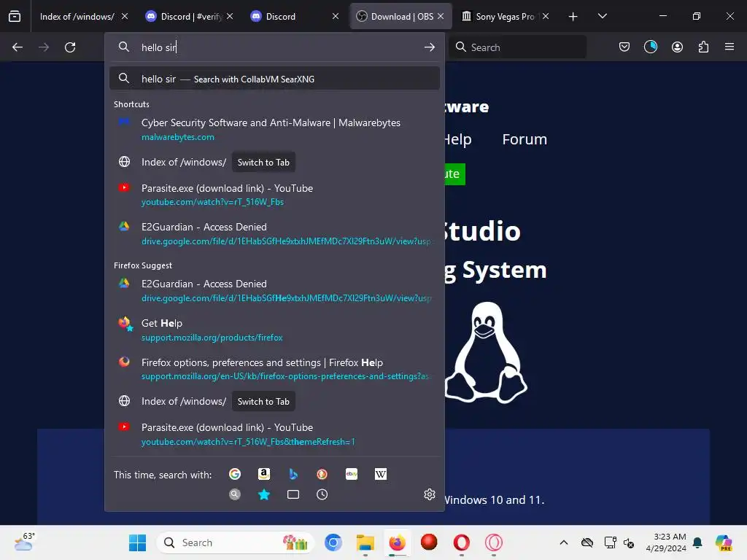The height and width of the screenshot is (560, 747).
Task: Click the green button on the OBS page
Action: (x=455, y=174)
